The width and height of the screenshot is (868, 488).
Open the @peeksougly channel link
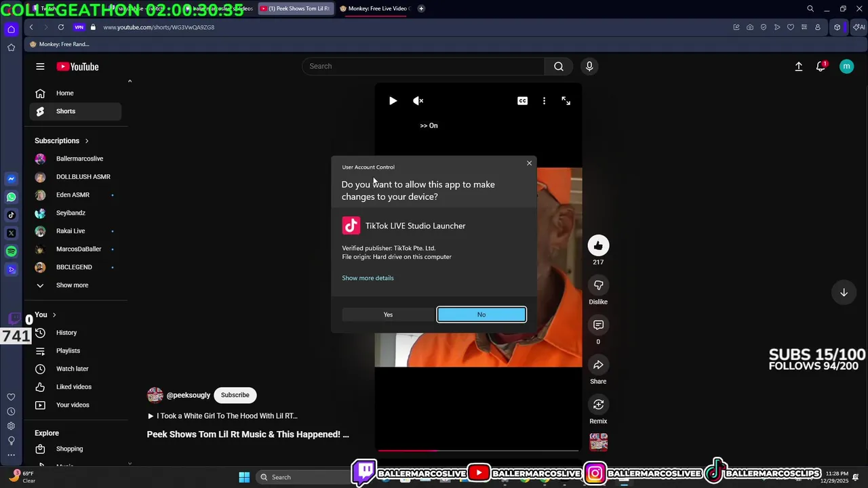[189, 395]
